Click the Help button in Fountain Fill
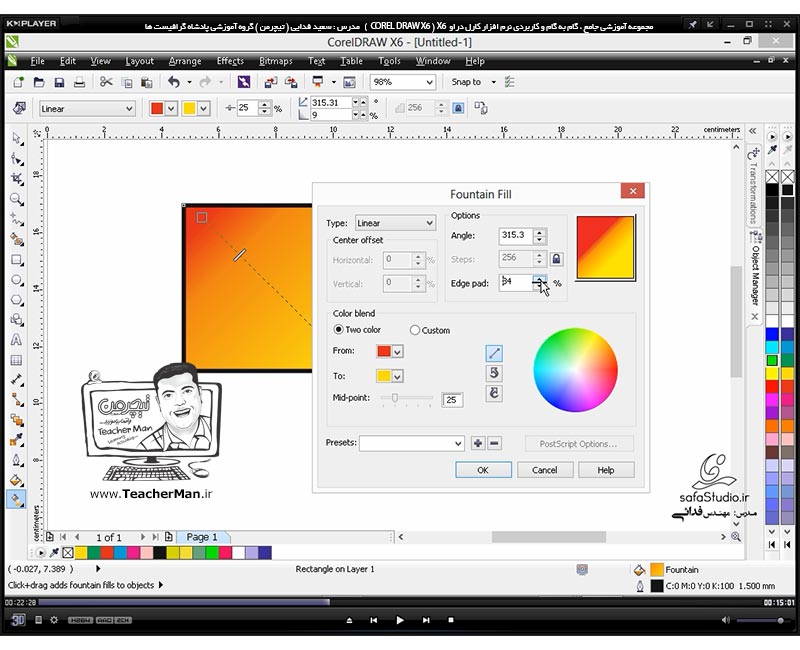Viewport: 800px width, 650px height. [606, 470]
